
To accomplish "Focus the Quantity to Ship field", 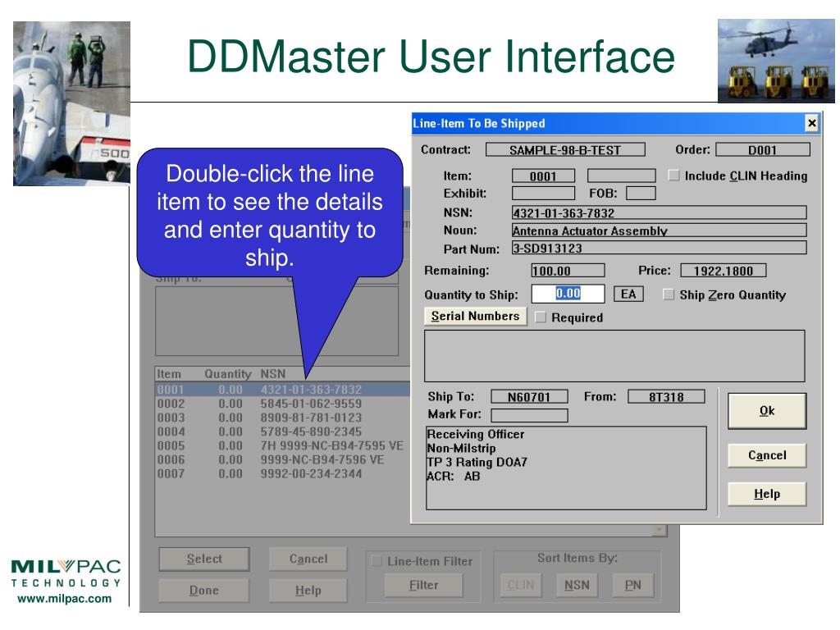I will 568,294.
